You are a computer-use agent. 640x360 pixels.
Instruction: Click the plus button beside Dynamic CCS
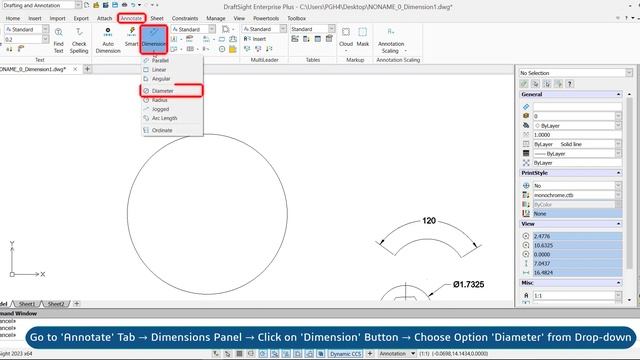click(x=370, y=353)
